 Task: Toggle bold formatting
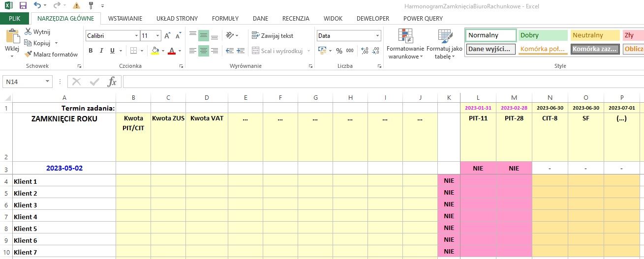(x=91, y=51)
